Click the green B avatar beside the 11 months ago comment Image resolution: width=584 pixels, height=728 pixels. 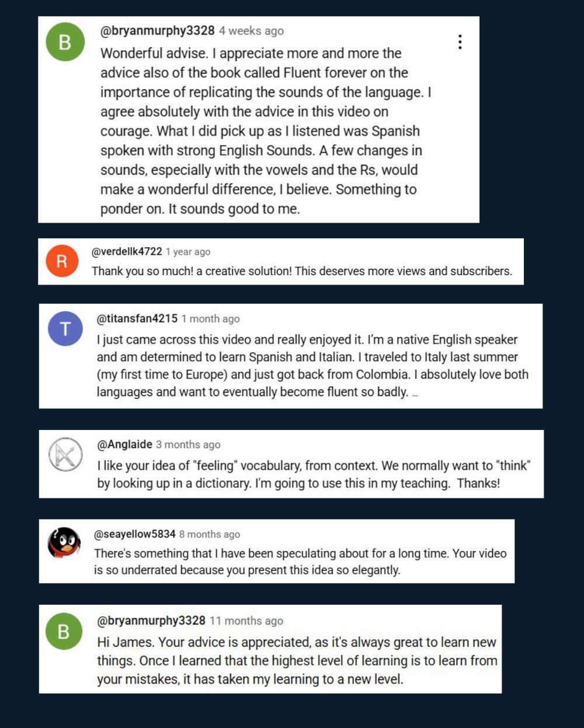pyautogui.click(x=64, y=632)
